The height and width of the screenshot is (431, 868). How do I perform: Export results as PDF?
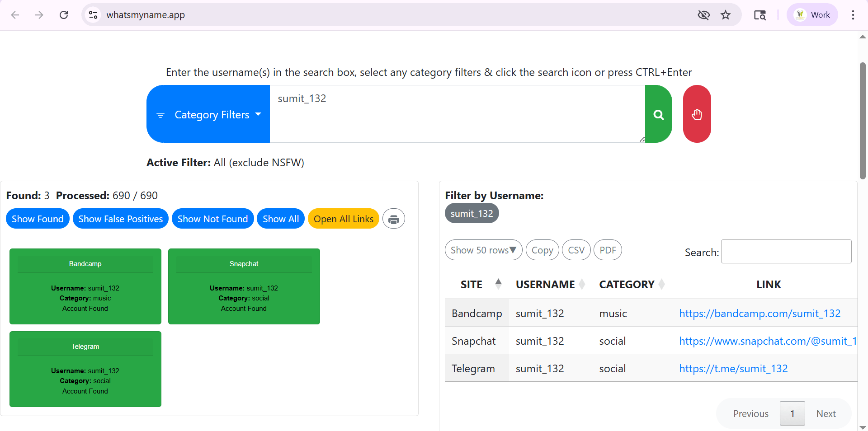tap(608, 250)
